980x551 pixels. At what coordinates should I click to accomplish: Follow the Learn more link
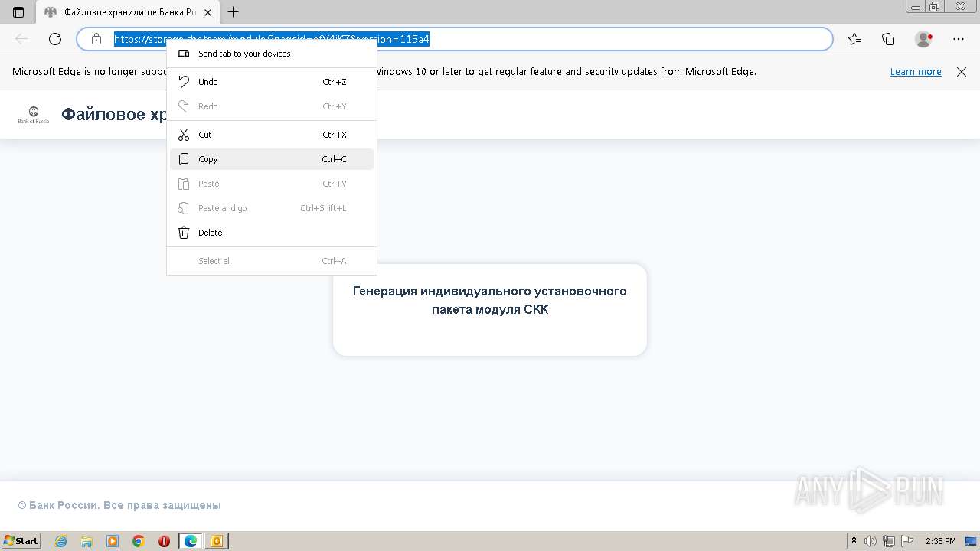click(916, 72)
